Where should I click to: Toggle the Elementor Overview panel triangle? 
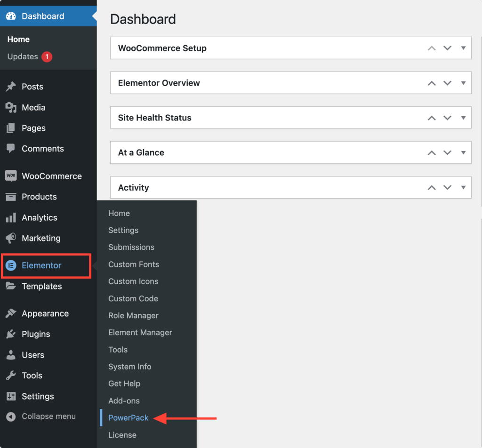(463, 83)
